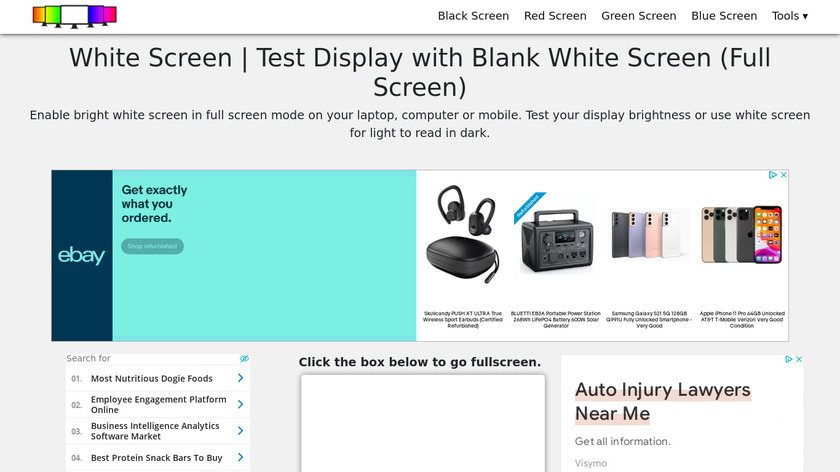This screenshot has height=472, width=840.
Task: Open the Blue Screen page
Action: tap(724, 16)
